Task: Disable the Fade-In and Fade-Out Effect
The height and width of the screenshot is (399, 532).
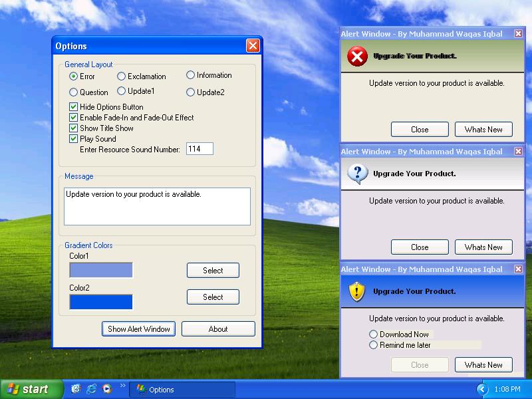Action: click(x=74, y=118)
